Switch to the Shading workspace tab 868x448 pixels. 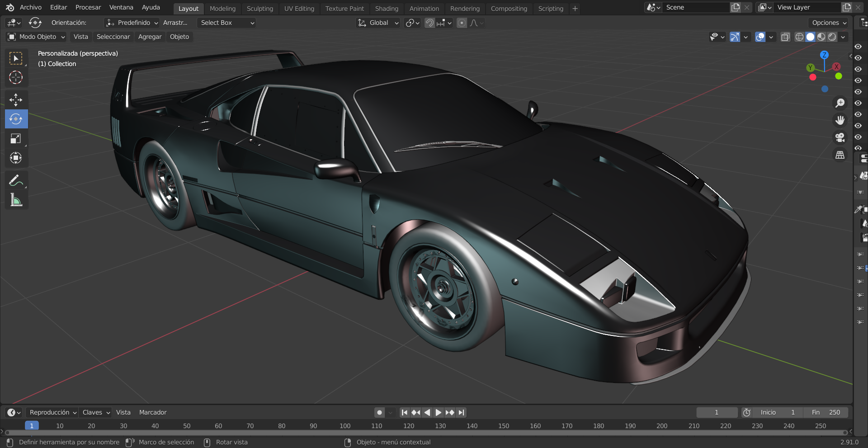pyautogui.click(x=387, y=9)
